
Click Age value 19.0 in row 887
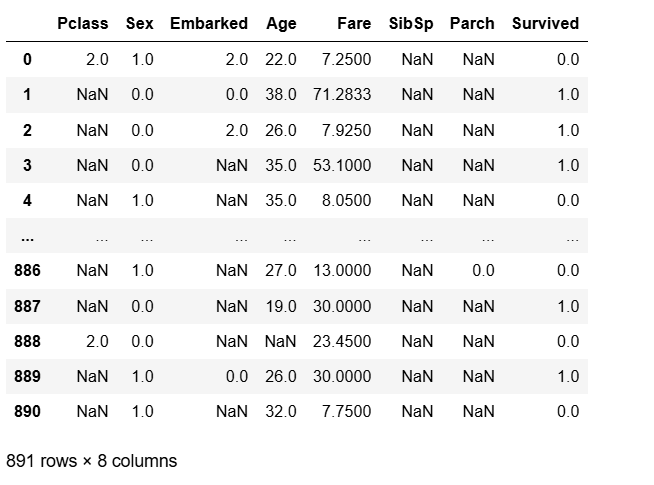[x=281, y=306]
